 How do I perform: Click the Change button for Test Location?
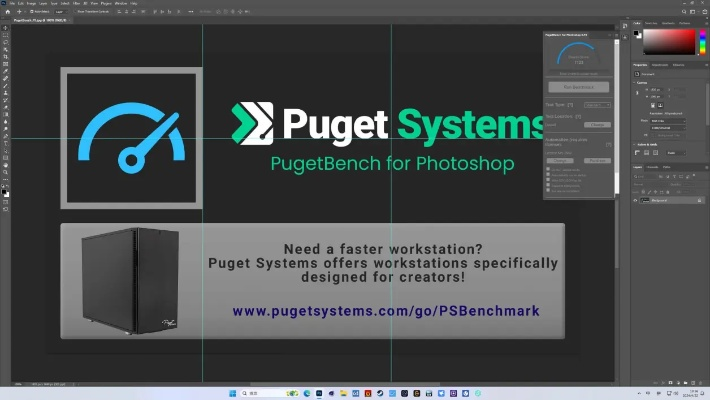click(x=596, y=124)
